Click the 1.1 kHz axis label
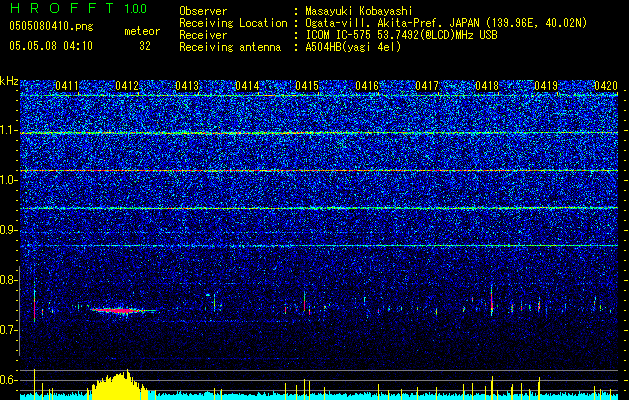The width and height of the screenshot is (629, 400). click(9, 130)
